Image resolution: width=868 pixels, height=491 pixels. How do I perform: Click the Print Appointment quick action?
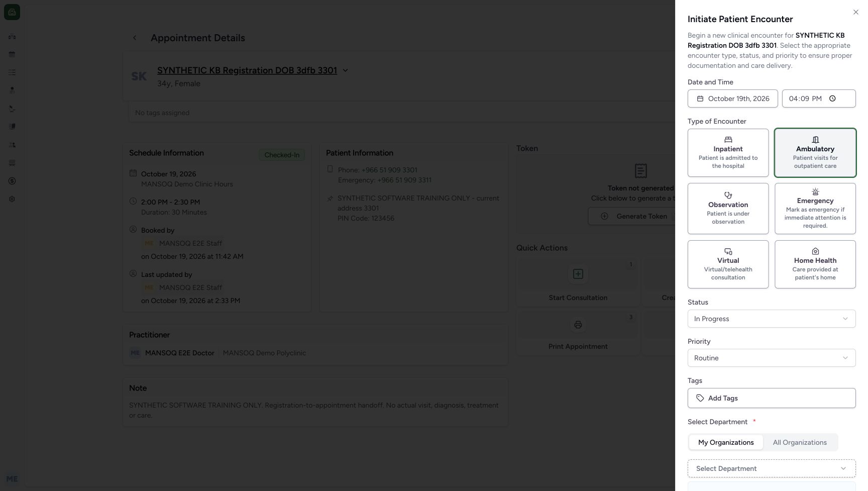coord(578,333)
